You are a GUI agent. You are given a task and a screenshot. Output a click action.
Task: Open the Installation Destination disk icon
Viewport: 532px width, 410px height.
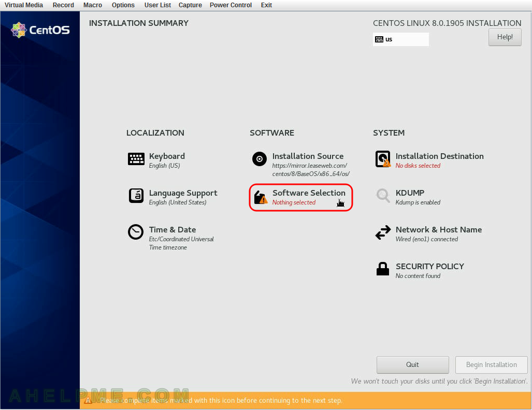click(383, 159)
